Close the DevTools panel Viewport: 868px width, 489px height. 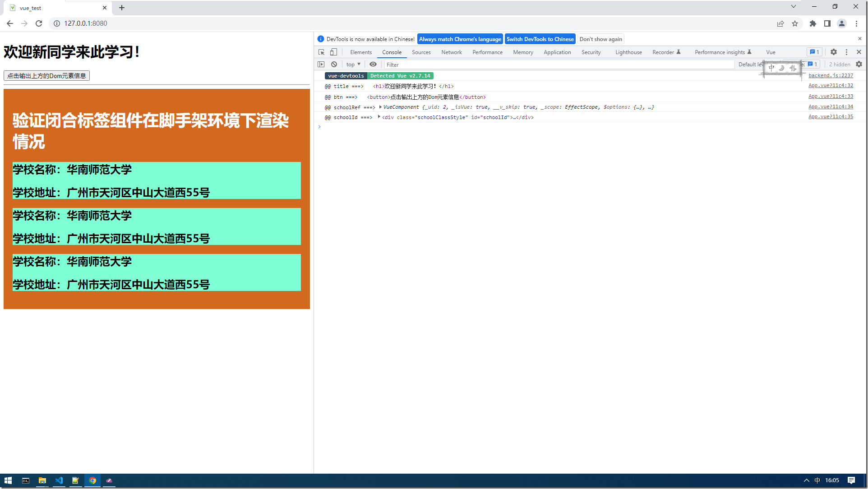click(859, 52)
